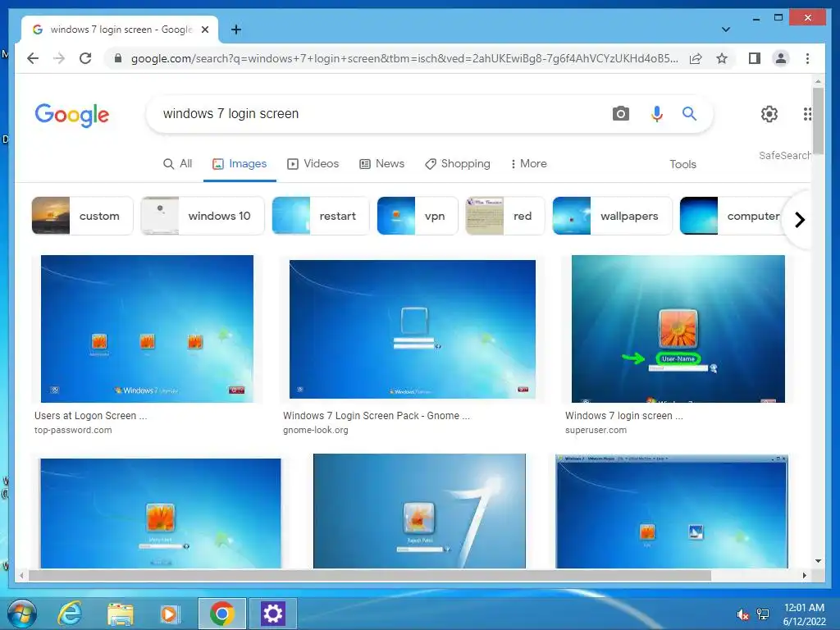Expand the tab search dropdown chevron
The height and width of the screenshot is (630, 840).
coord(726,30)
